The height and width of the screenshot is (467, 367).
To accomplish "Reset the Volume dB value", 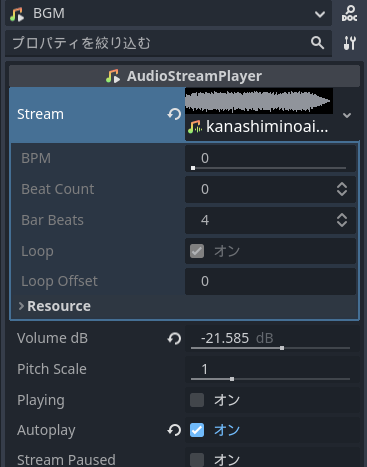I will tap(174, 339).
